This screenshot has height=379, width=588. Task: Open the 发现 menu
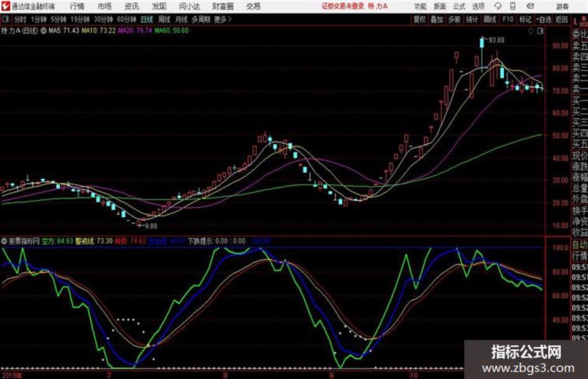159,6
